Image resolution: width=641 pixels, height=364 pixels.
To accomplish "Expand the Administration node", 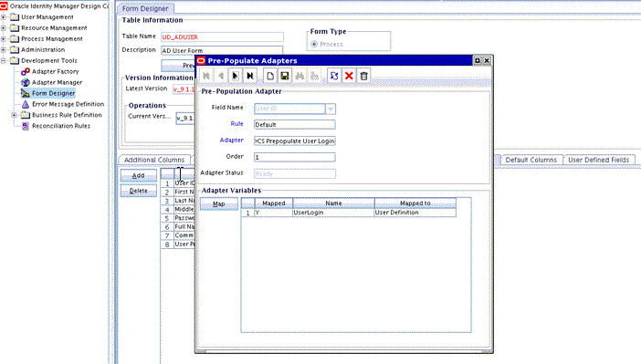I will pos(4,50).
